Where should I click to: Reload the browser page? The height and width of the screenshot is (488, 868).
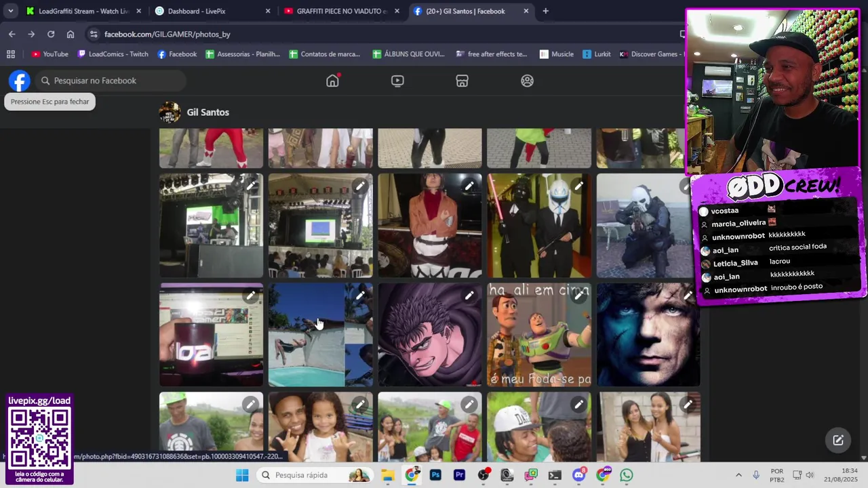[x=51, y=34]
